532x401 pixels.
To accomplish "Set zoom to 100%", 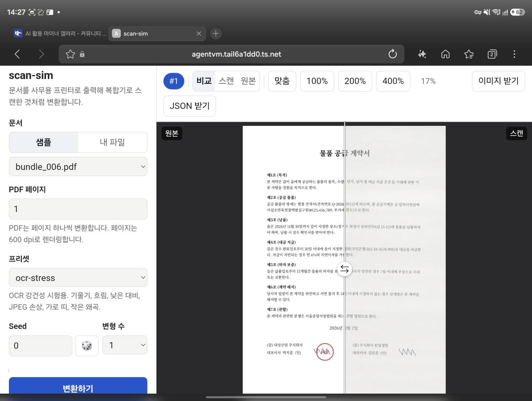I will pyautogui.click(x=317, y=81).
